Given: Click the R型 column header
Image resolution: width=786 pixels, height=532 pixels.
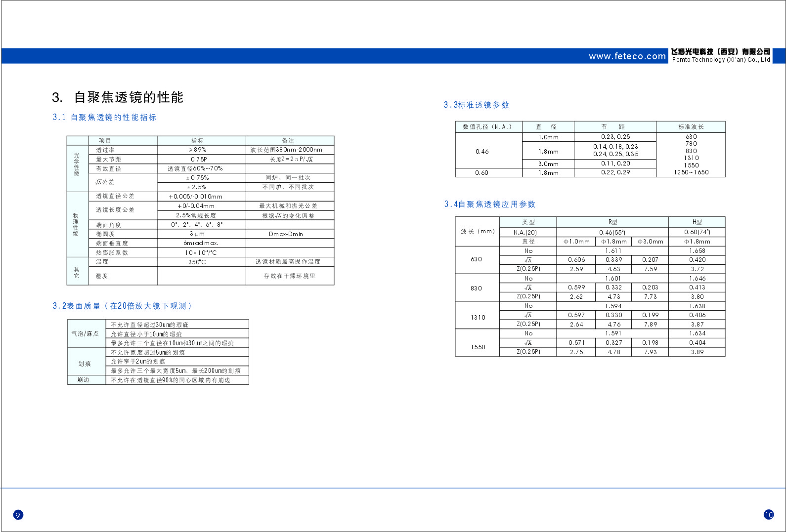Looking at the screenshot, I should pyautogui.click(x=612, y=222).
